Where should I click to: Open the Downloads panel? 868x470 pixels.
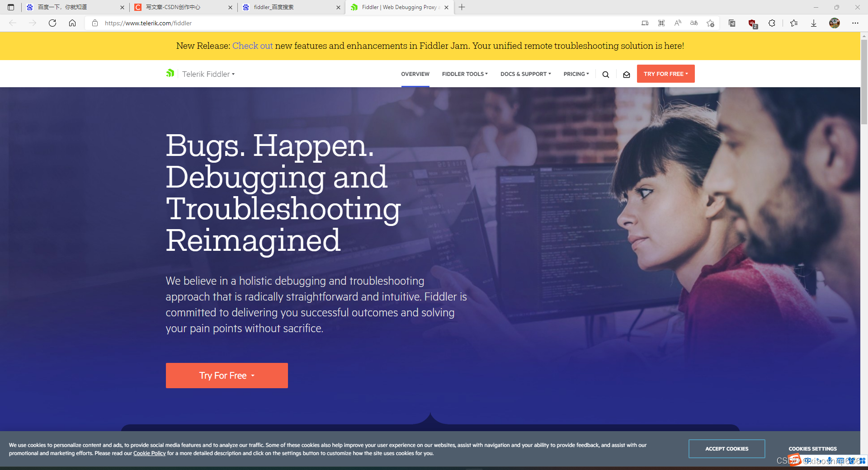(814, 23)
